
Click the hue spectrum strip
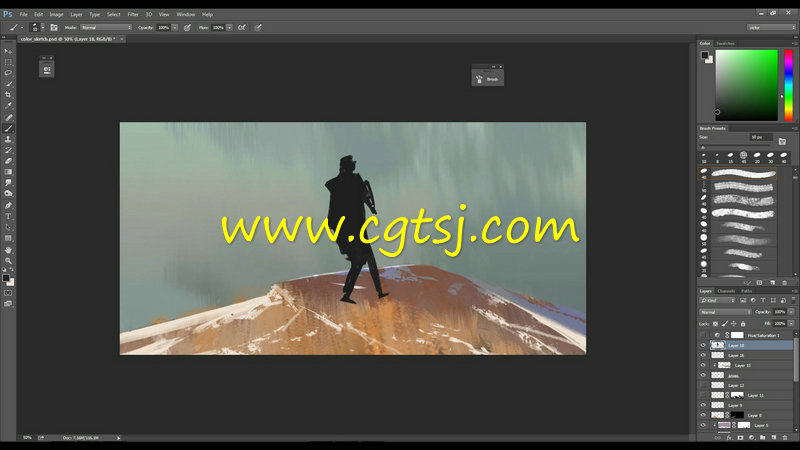point(788,85)
